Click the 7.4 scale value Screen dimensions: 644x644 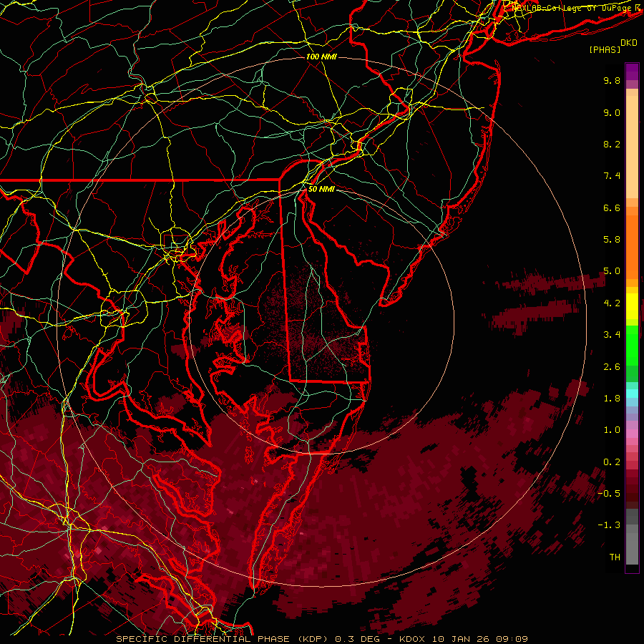[612, 176]
